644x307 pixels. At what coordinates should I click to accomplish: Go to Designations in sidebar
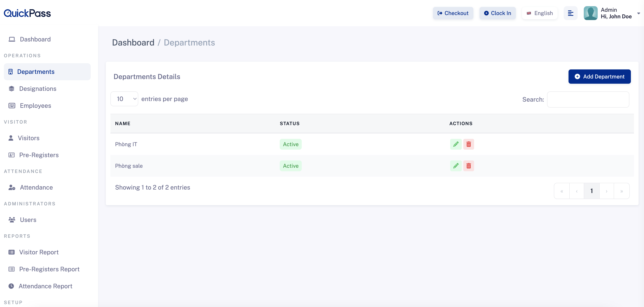38,89
